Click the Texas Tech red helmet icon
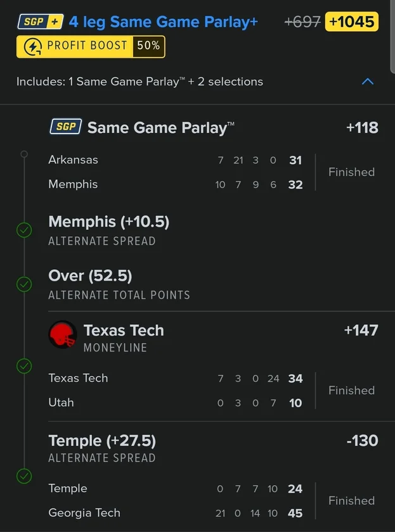Viewport: 395px width, 532px height. (63, 334)
